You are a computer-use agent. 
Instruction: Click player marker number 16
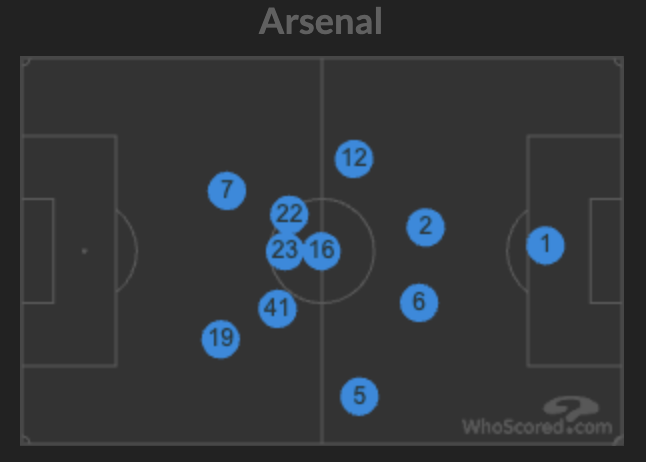tap(322, 250)
